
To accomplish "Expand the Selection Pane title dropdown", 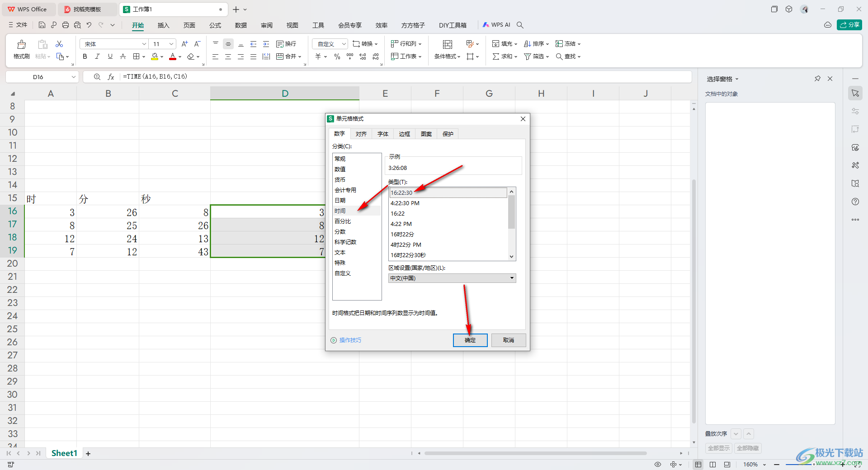I will pyautogui.click(x=737, y=79).
